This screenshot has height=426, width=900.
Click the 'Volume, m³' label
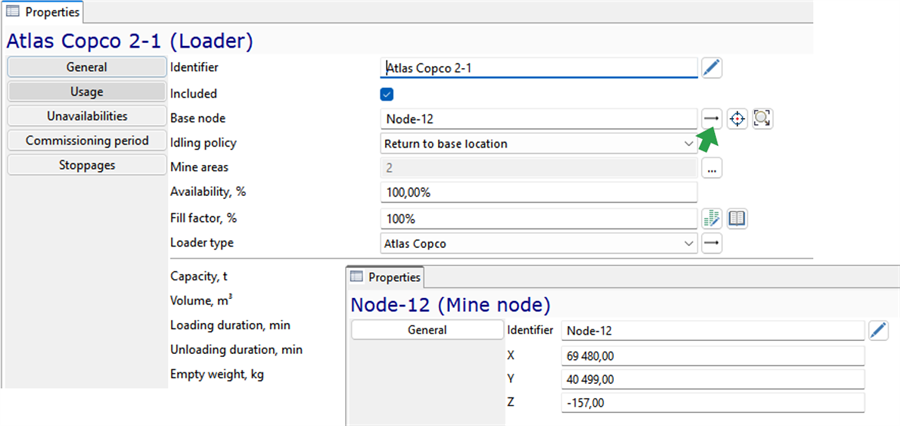coord(200,300)
